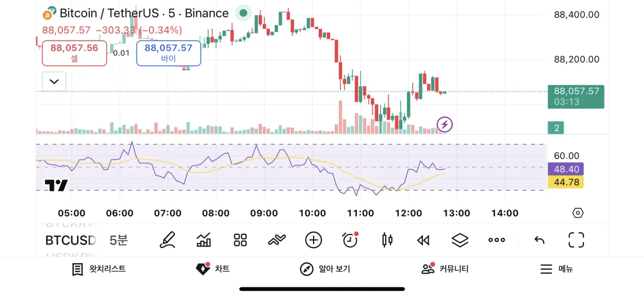This screenshot has height=297, width=644.
Task: Open the 5분 timeframe selector
Action: click(119, 240)
